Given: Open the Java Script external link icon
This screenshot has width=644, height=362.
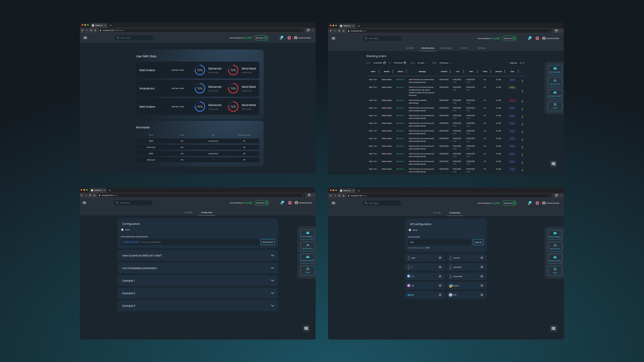Looking at the screenshot, I should tap(482, 267).
